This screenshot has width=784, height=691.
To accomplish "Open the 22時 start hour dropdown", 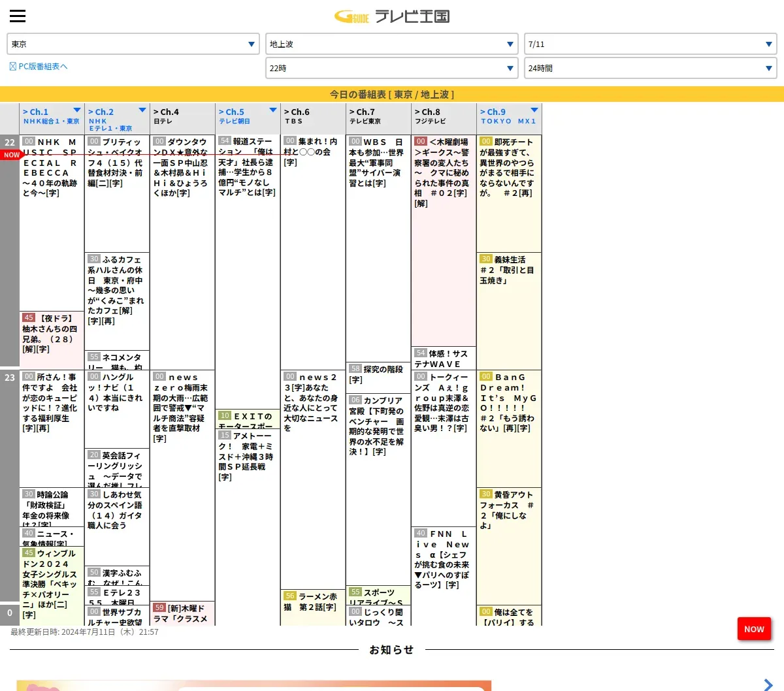I will pos(392,68).
